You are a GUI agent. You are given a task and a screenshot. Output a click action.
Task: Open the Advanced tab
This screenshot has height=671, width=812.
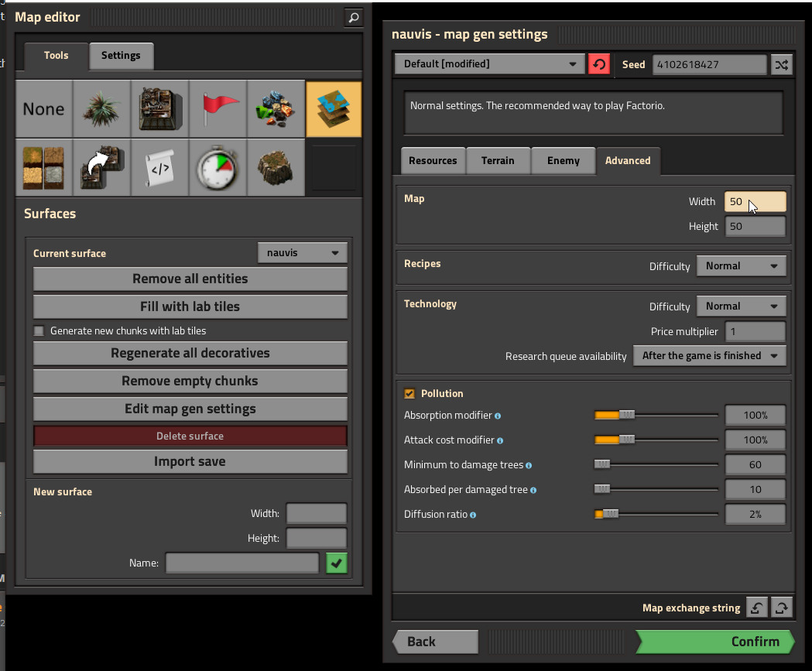(629, 160)
